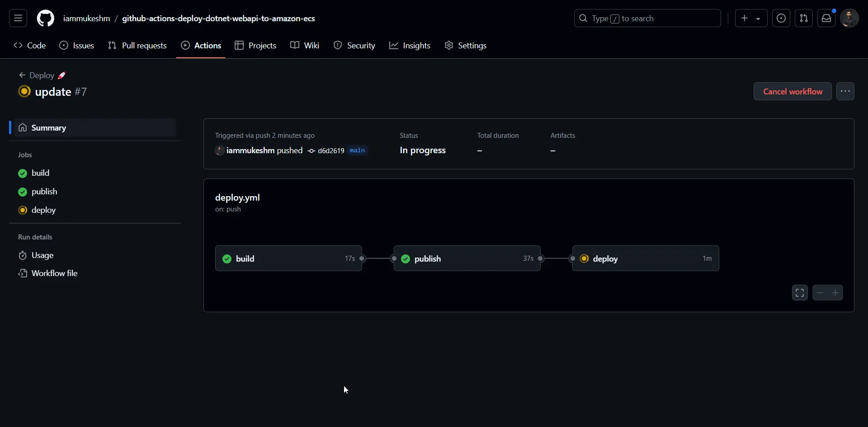Click the GitHub logo icon

45,19
